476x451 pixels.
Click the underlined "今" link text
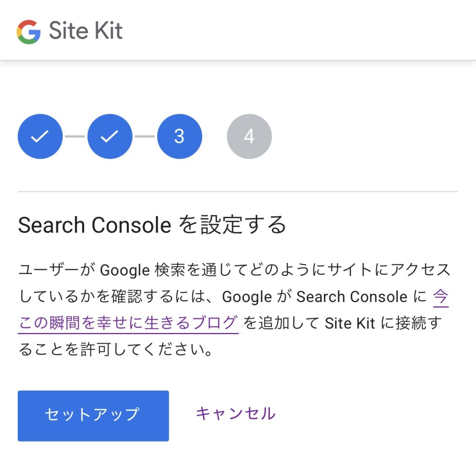tap(441, 296)
